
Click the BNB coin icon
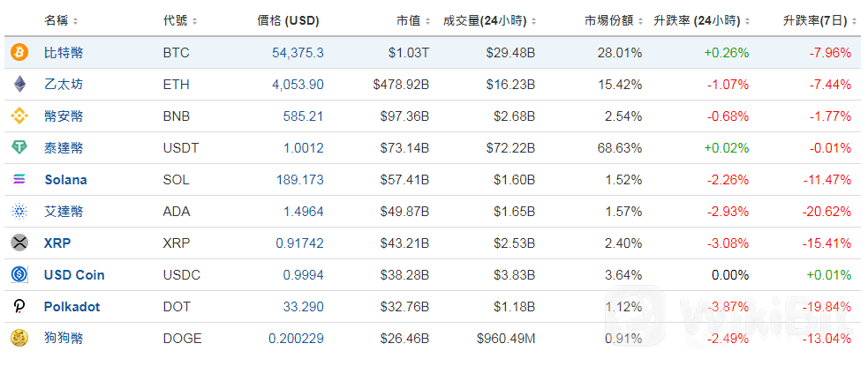point(19,116)
